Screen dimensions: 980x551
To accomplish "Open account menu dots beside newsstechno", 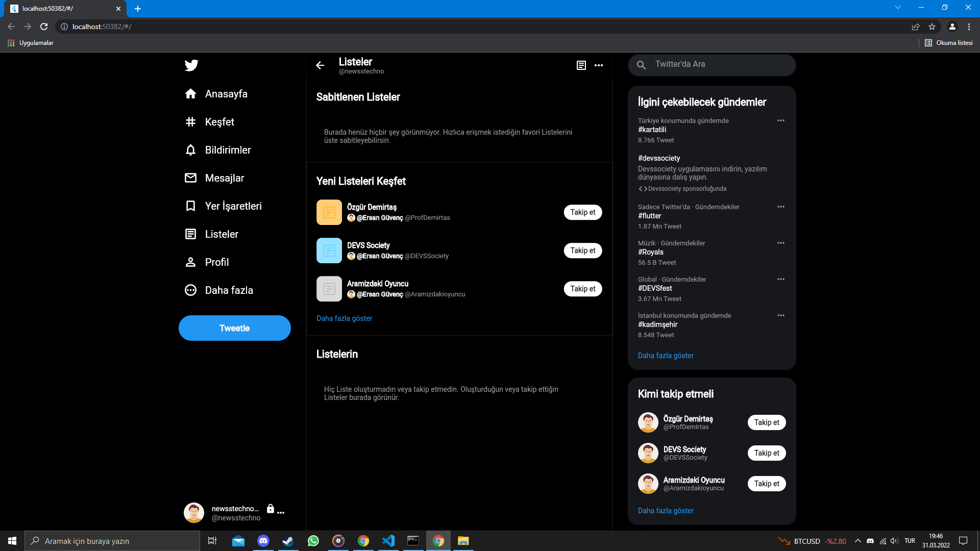I will (x=281, y=513).
